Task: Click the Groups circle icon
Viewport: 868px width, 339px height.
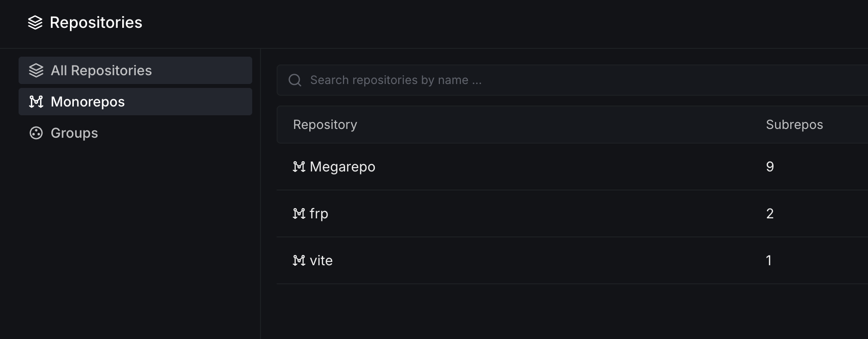Action: pyautogui.click(x=36, y=133)
